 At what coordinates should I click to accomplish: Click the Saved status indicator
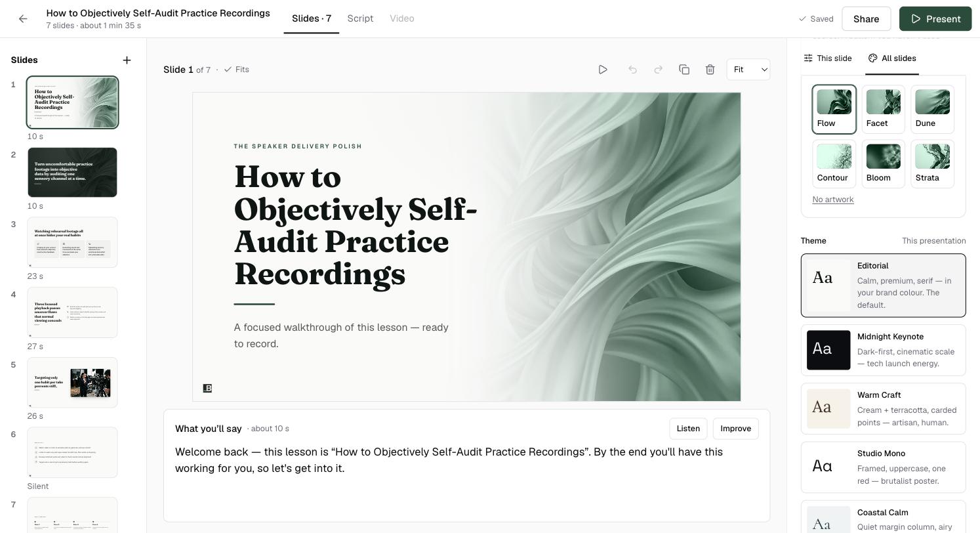coord(816,19)
